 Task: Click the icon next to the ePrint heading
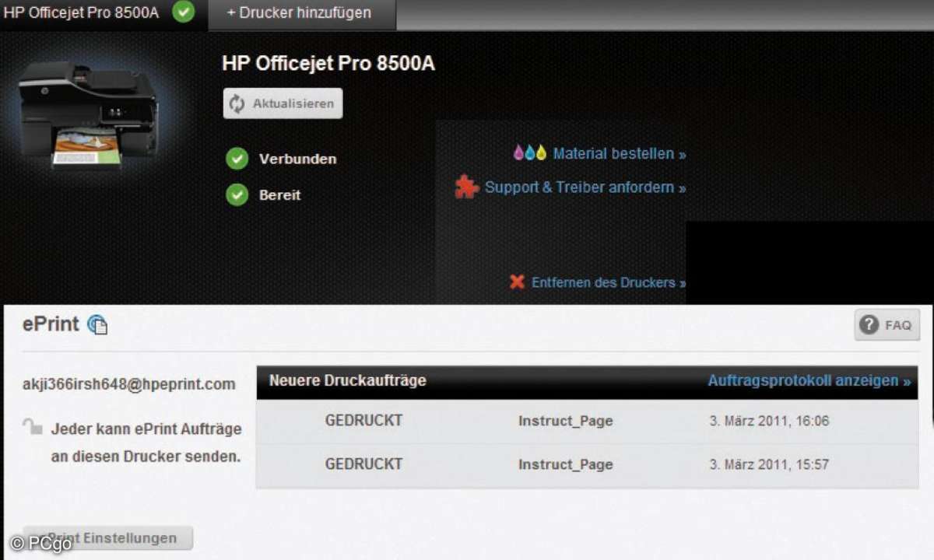(97, 324)
